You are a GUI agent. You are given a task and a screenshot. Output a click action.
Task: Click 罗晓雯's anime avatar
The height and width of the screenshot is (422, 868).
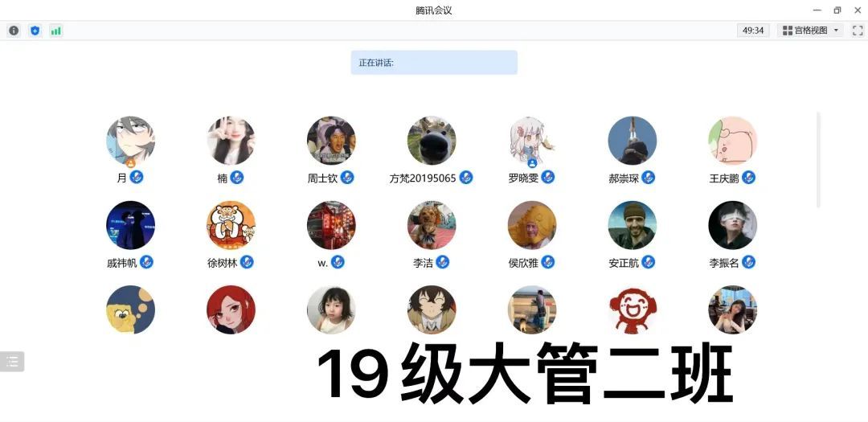click(x=532, y=140)
